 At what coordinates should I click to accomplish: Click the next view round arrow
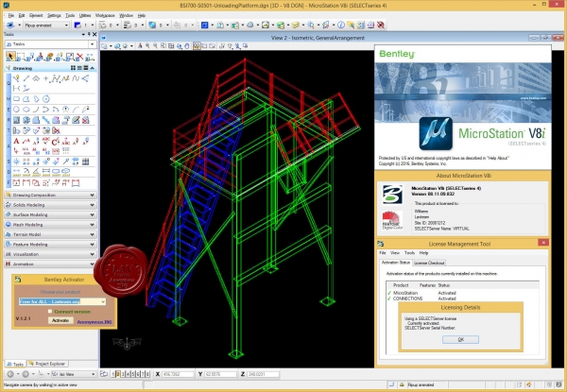click(x=26, y=374)
